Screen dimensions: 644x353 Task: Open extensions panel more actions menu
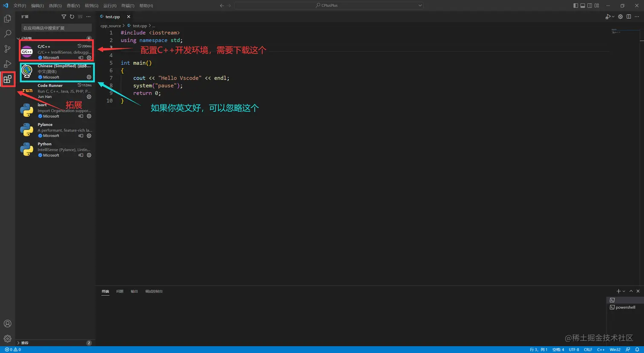(88, 17)
